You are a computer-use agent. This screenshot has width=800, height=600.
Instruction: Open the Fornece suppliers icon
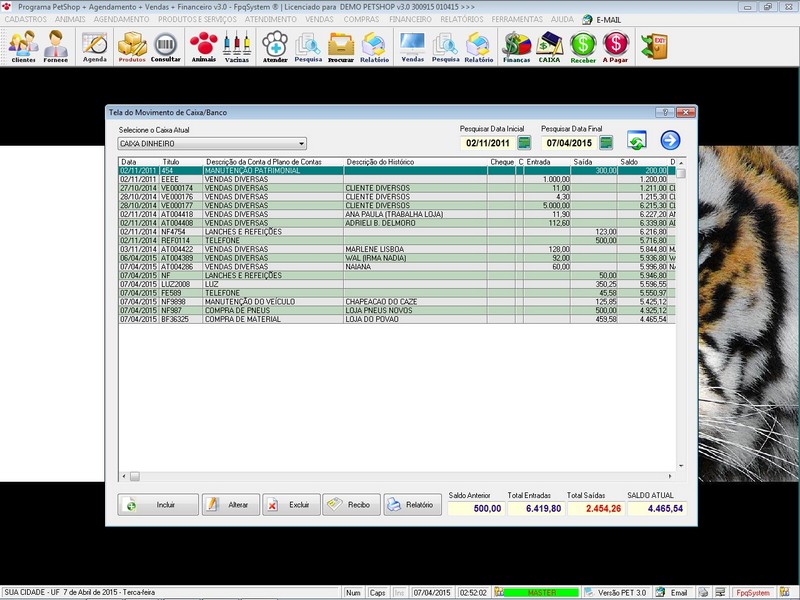pyautogui.click(x=56, y=46)
